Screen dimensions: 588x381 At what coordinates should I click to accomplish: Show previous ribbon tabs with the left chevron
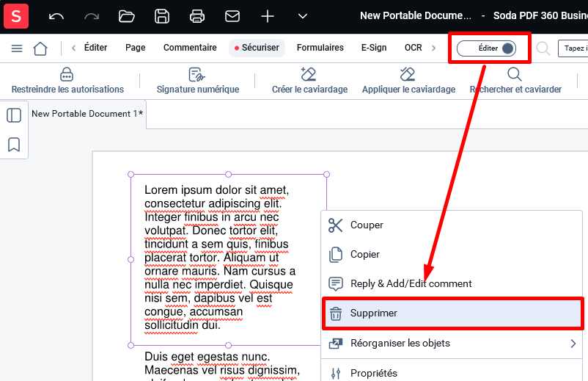point(74,48)
